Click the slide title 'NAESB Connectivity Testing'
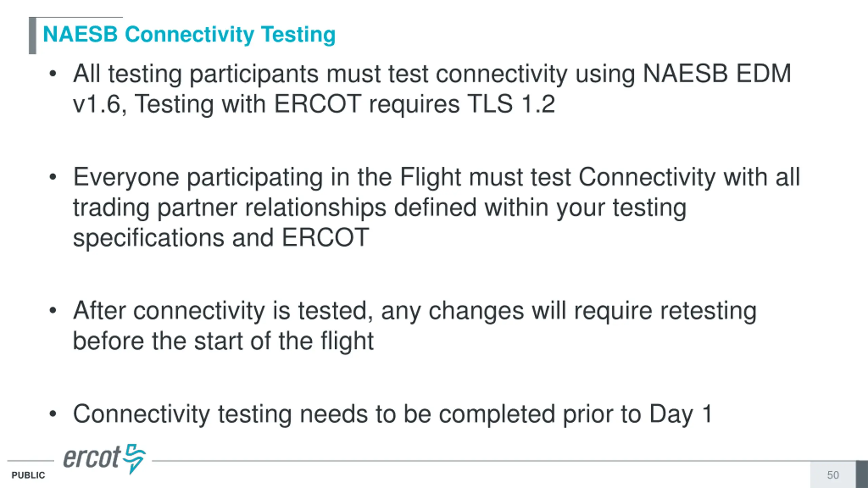This screenshot has height=488, width=868. (189, 35)
